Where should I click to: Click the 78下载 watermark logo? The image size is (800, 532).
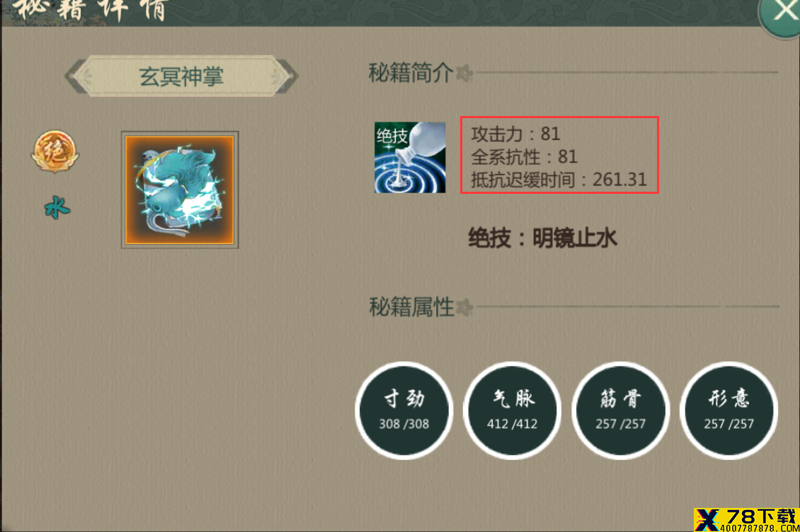click(746, 520)
